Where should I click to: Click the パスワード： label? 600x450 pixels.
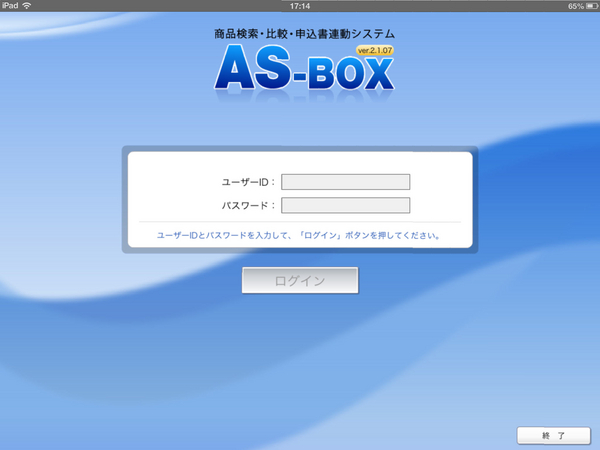tap(248, 207)
